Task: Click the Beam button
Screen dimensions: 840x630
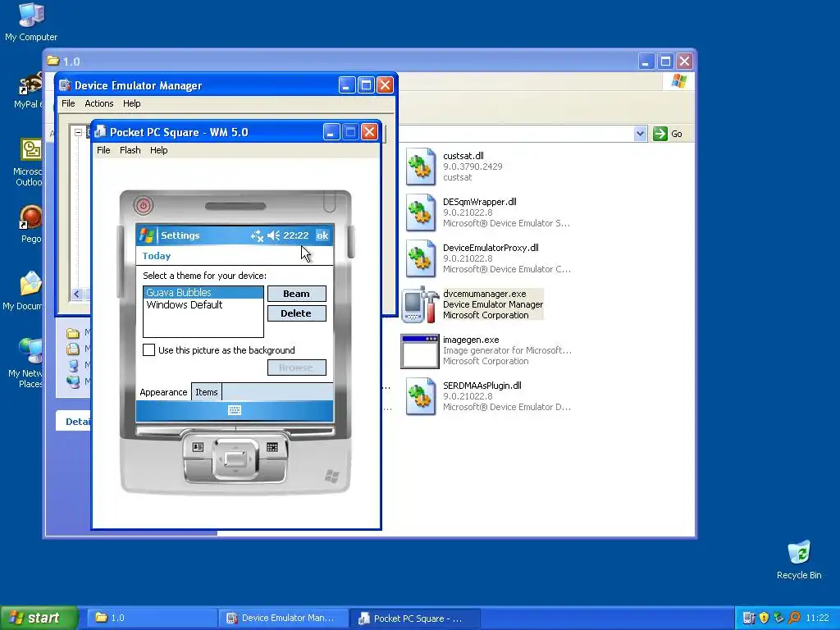Action: pyautogui.click(x=296, y=294)
